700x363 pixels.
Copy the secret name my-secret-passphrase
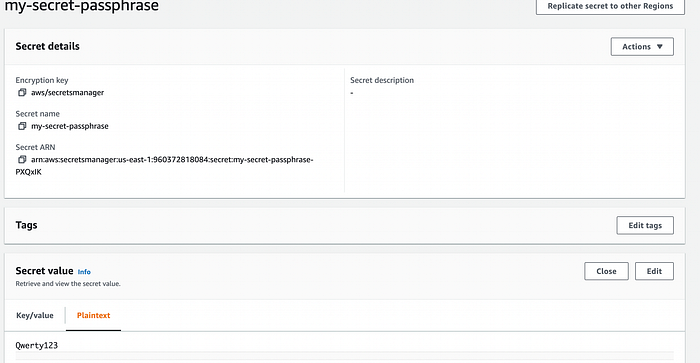22,126
